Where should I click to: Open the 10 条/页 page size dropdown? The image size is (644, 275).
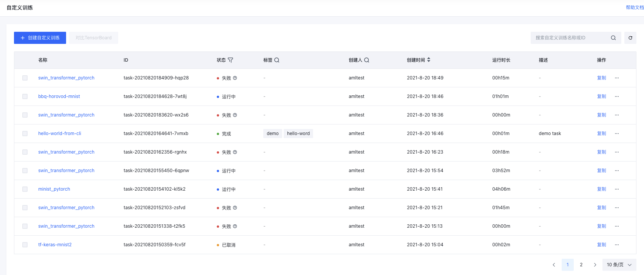pos(619,265)
